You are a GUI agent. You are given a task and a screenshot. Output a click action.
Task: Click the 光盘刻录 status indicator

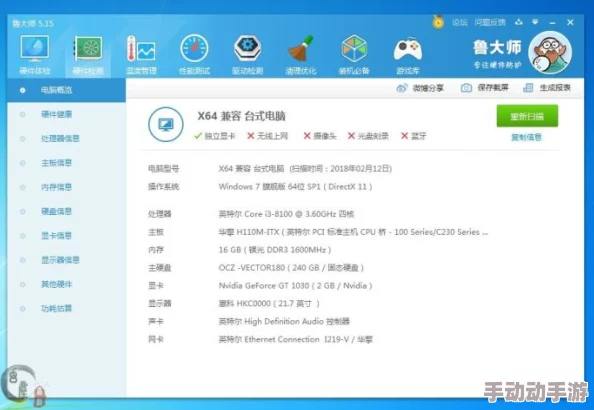pyautogui.click(x=368, y=136)
